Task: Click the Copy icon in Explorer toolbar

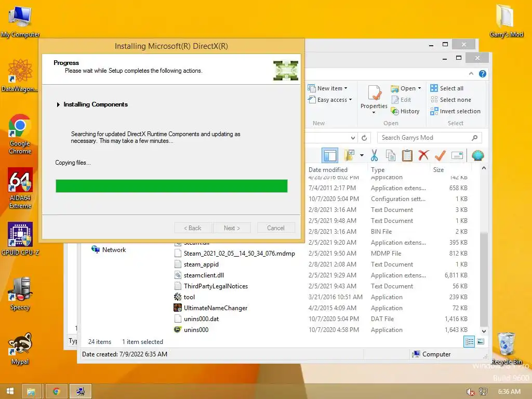Action: pyautogui.click(x=391, y=155)
